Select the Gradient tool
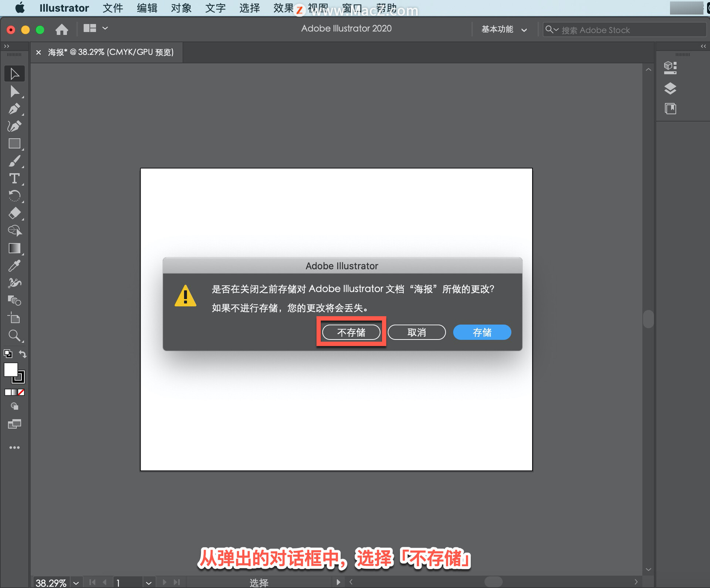The width and height of the screenshot is (710, 588). 14,248
